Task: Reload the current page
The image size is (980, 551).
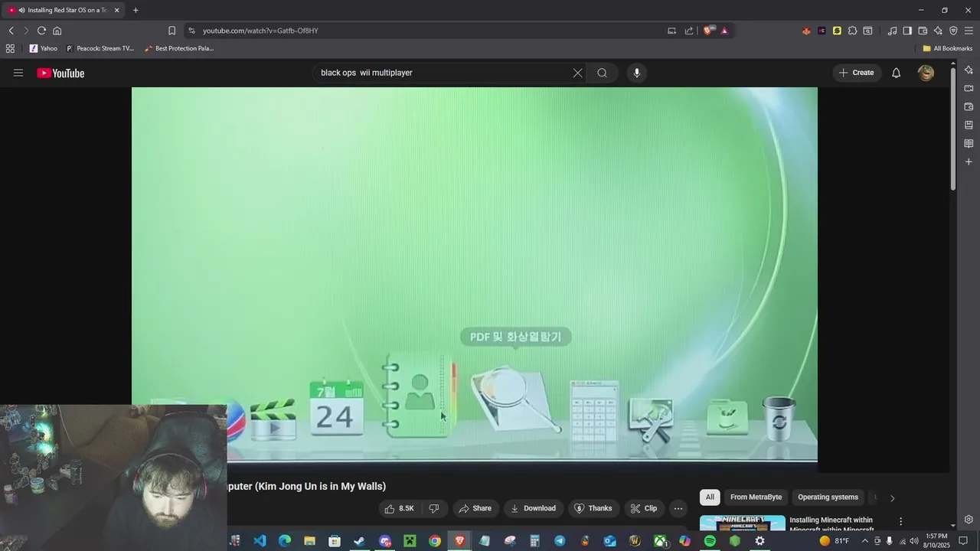Action: coord(41,31)
